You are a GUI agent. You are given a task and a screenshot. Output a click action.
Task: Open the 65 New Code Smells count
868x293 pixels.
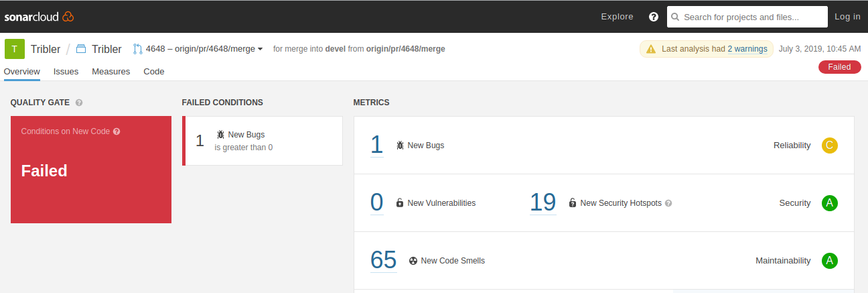[383, 260]
